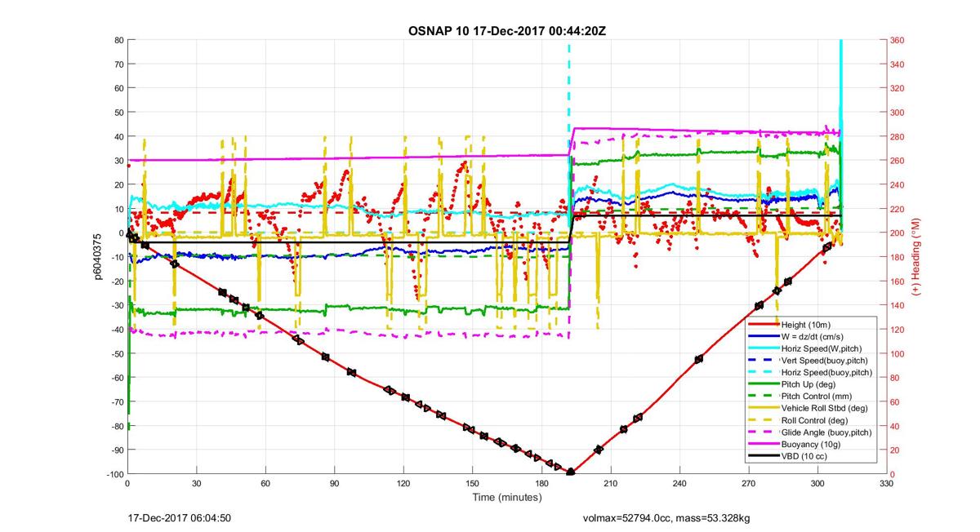Click legend entry "Horiz Speed(buoy,pitch)"
The height and width of the screenshot is (532, 980).
point(828,372)
